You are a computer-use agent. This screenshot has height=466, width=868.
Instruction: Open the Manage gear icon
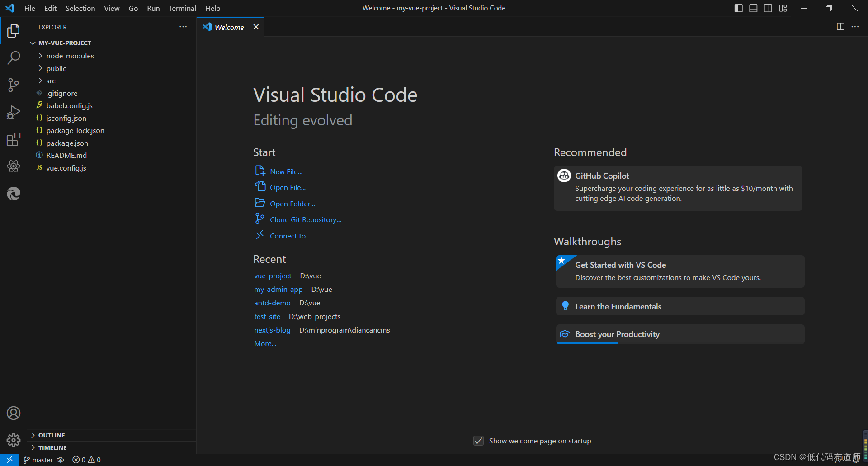[x=14, y=440]
